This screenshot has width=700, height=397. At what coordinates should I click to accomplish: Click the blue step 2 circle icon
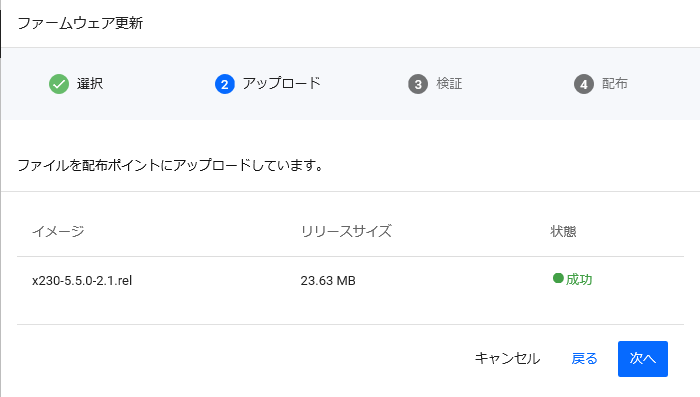[225, 84]
